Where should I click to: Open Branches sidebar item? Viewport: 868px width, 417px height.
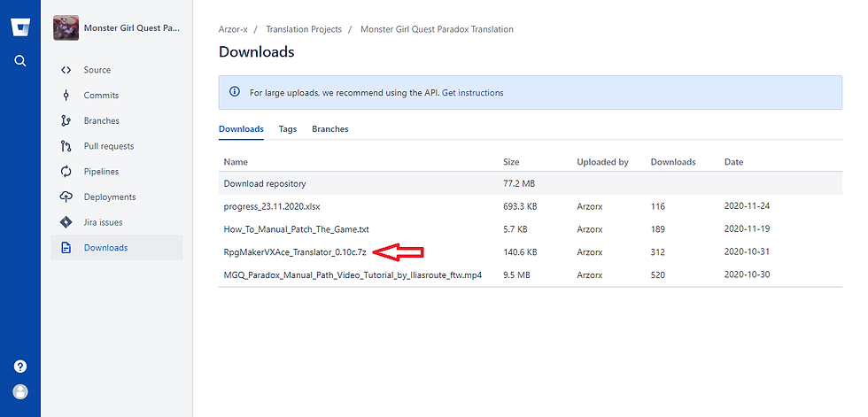click(x=101, y=120)
